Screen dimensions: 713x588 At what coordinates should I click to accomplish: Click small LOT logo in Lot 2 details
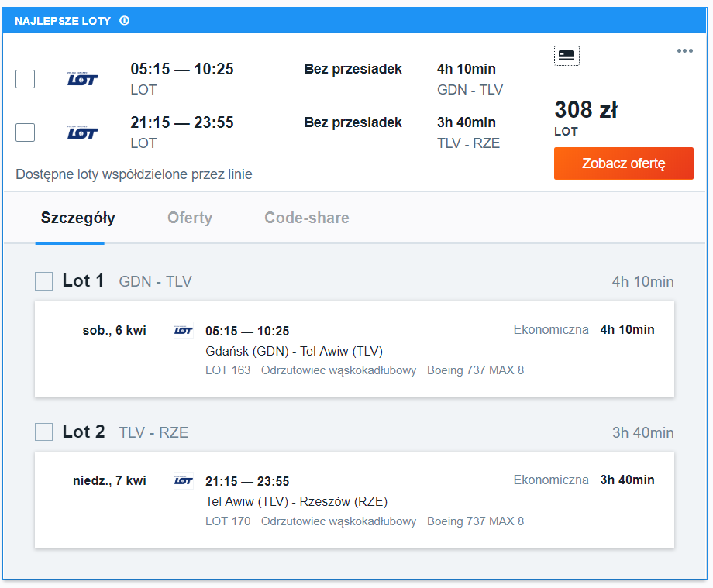pos(184,481)
